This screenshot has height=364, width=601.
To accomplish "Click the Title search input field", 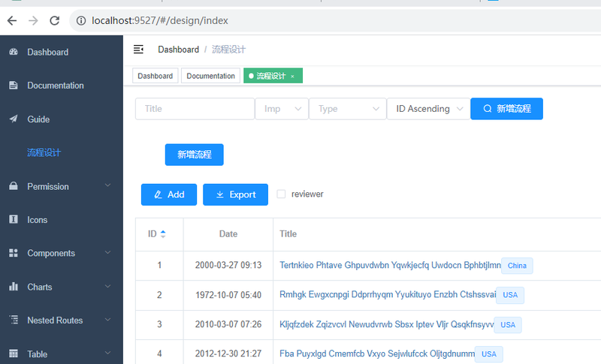I will (195, 109).
